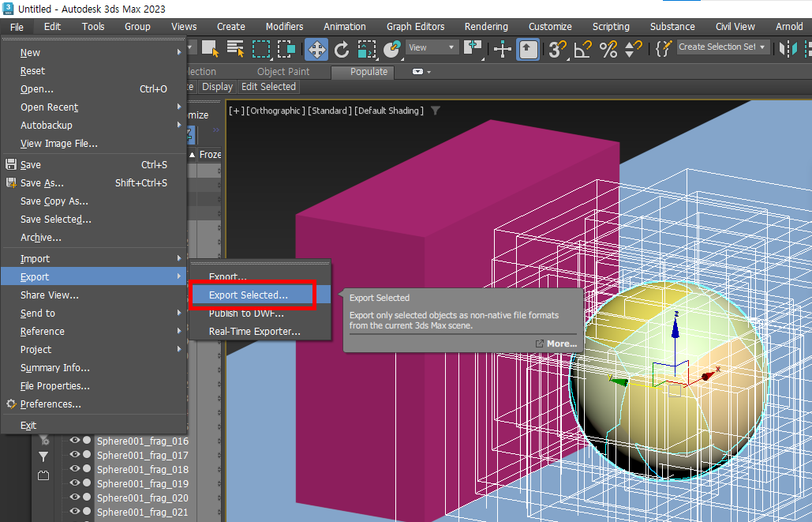This screenshot has width=812, height=522.
Task: Expand the Open Recent submenu
Action: [94, 107]
